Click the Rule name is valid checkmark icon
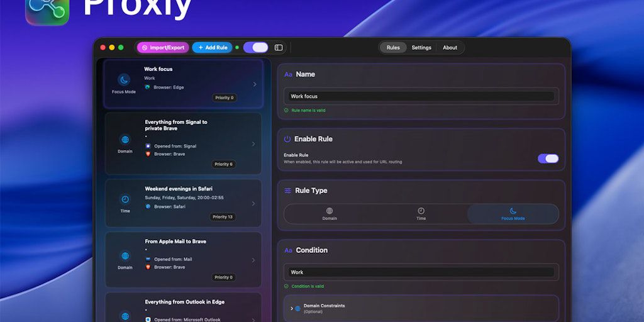 click(286, 111)
